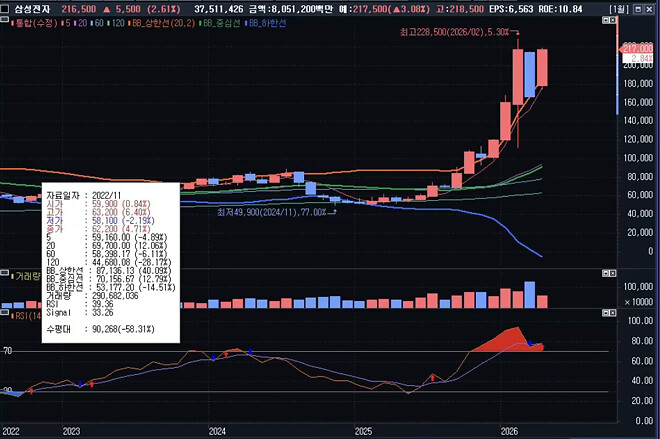Click the 2025 label on time axis
Image resolution: width=660 pixels, height=439 pixels.
(x=363, y=431)
